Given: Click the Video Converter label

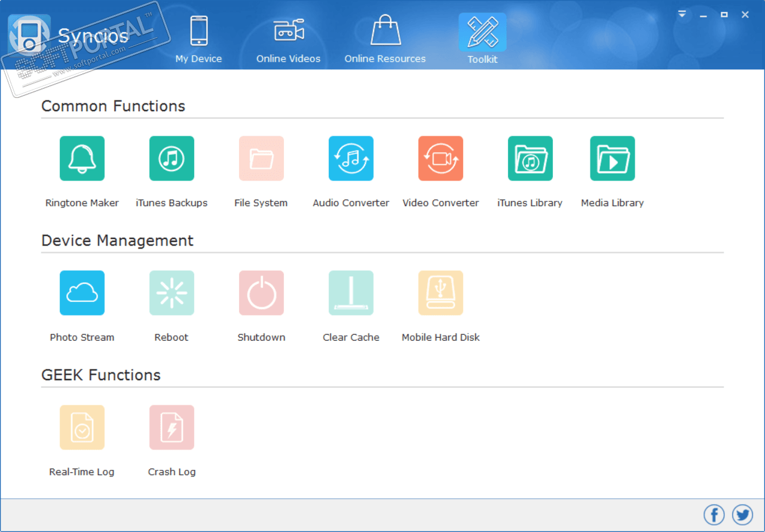Looking at the screenshot, I should pos(440,203).
